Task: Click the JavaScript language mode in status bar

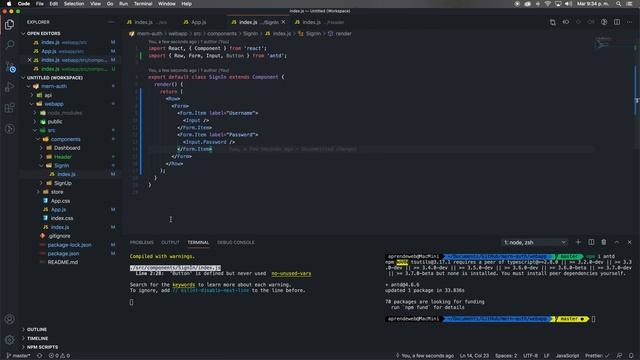Action: [567, 356]
